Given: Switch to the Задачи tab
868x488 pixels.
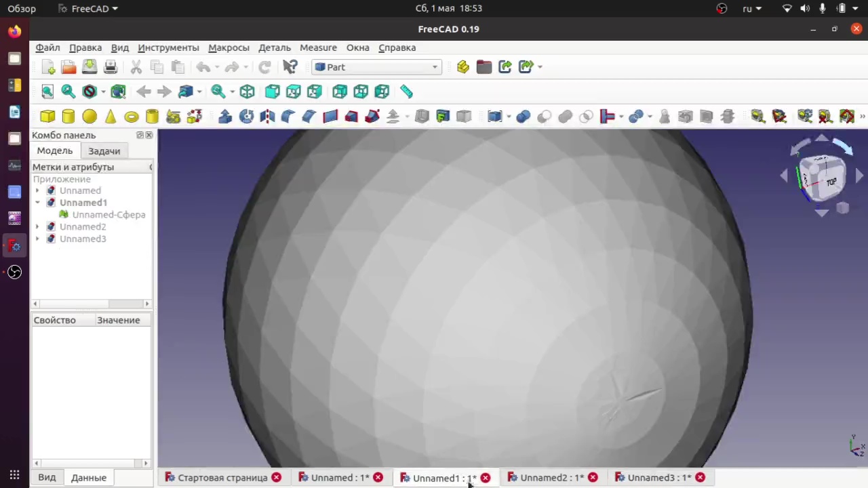Looking at the screenshot, I should (104, 151).
